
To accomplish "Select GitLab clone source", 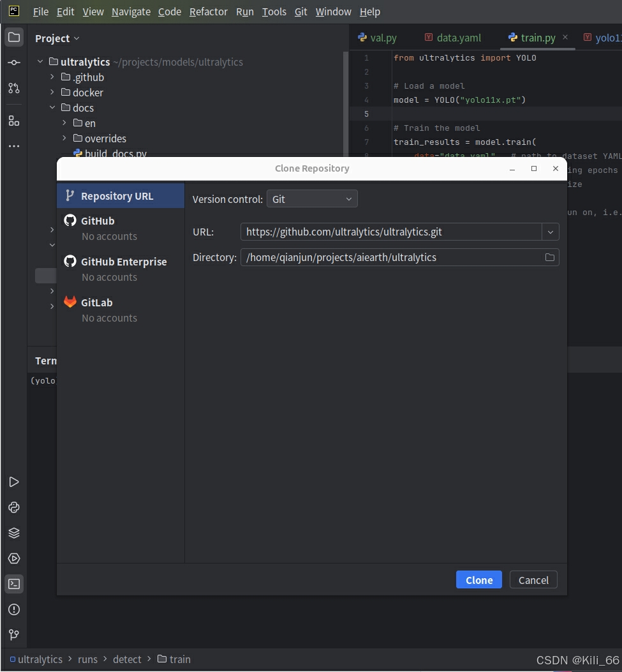I will [x=121, y=310].
